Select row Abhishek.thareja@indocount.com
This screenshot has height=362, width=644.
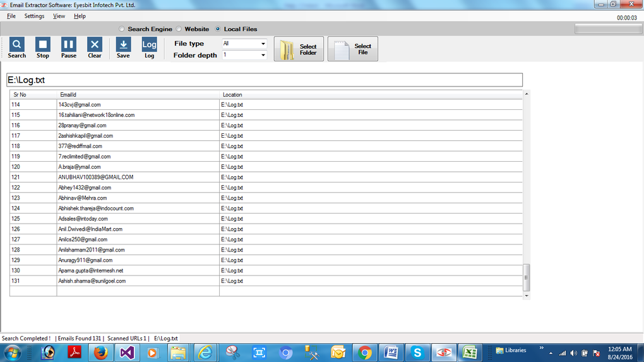pyautogui.click(x=266, y=208)
